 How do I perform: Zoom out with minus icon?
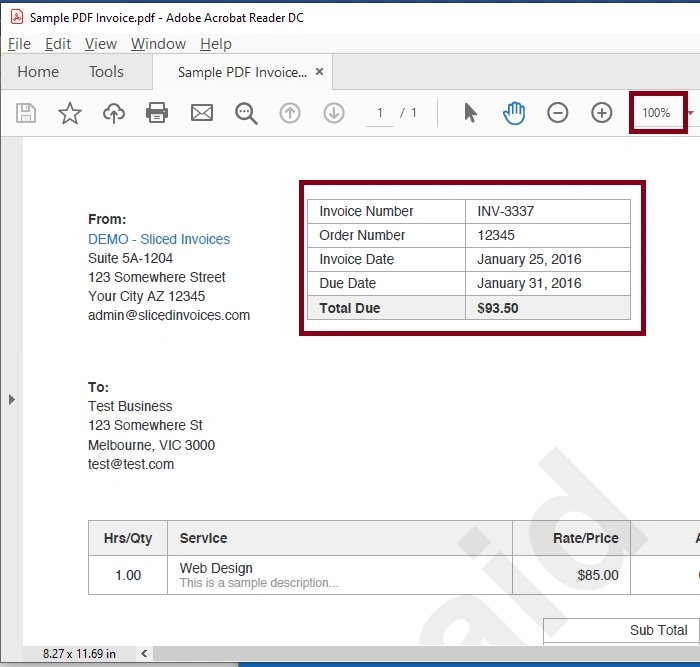coord(558,113)
